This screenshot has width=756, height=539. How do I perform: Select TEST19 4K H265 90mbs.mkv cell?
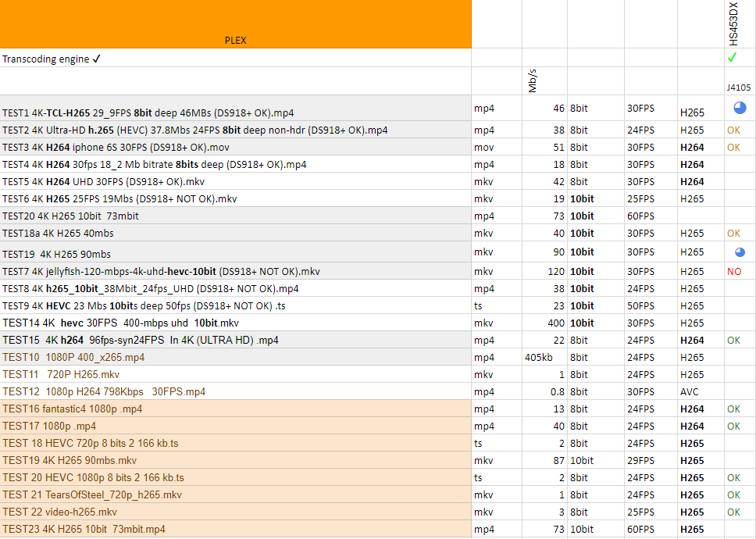pyautogui.click(x=235, y=460)
